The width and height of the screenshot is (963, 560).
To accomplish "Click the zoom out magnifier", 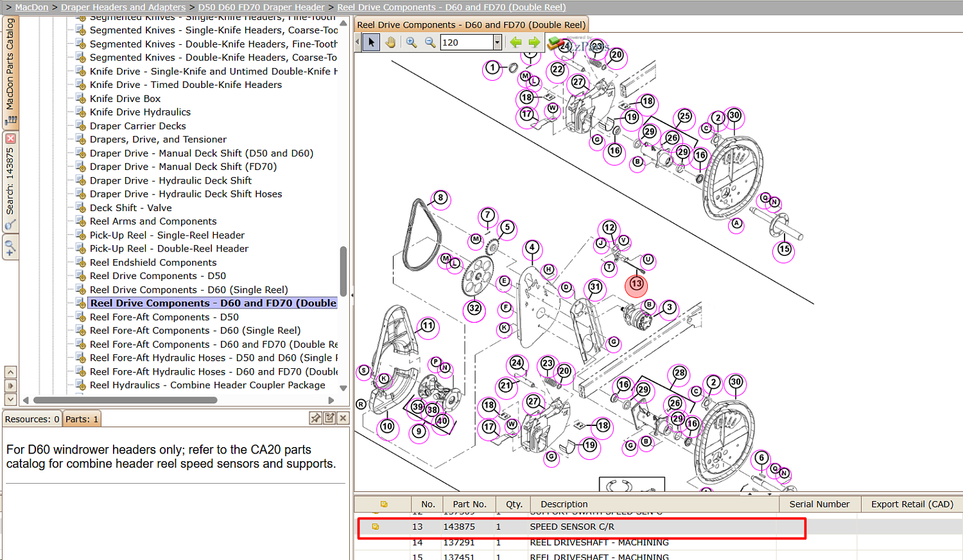I will point(430,42).
